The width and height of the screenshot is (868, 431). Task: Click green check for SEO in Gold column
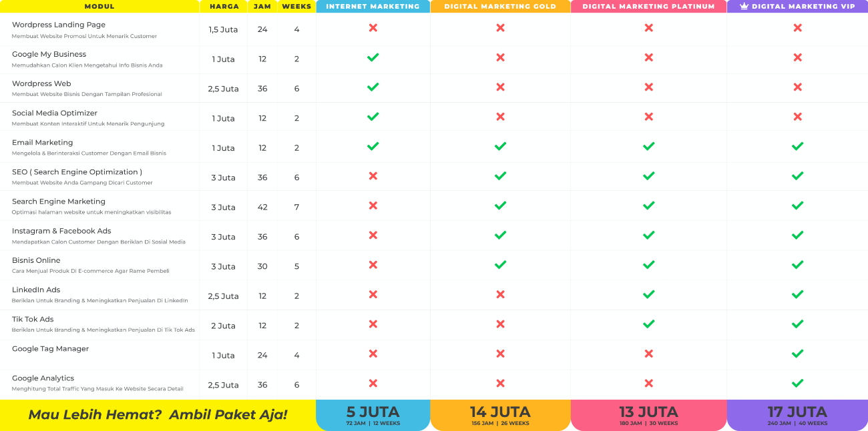pos(500,176)
